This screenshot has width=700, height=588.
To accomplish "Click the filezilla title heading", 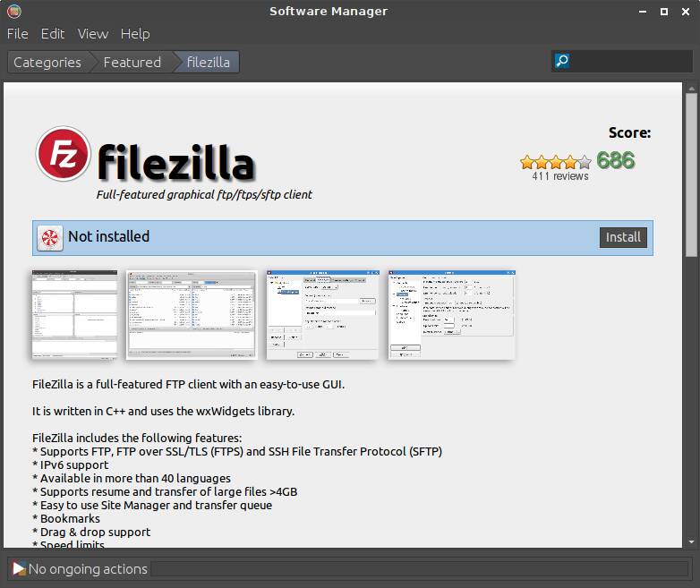I will tap(175, 162).
